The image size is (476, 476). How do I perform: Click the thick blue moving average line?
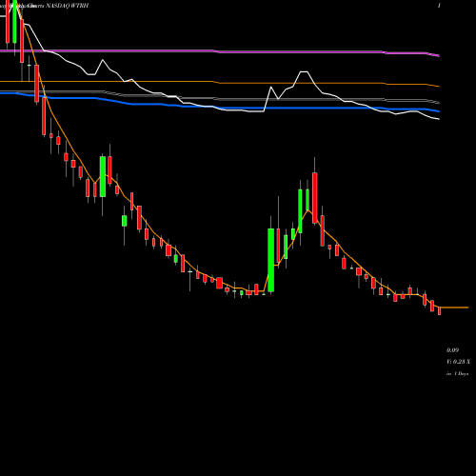point(220,108)
